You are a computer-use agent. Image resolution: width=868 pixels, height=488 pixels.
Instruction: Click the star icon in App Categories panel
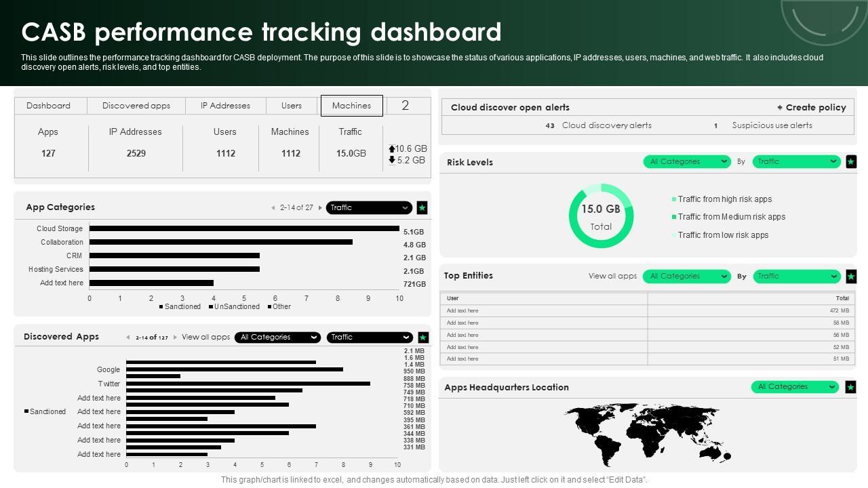(x=422, y=208)
